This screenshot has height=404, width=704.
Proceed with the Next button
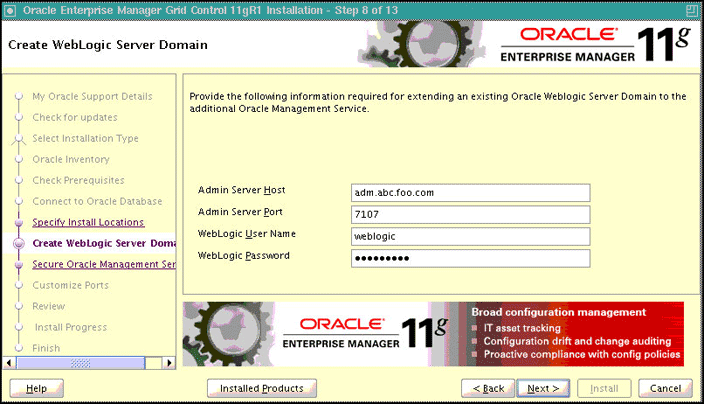click(543, 388)
